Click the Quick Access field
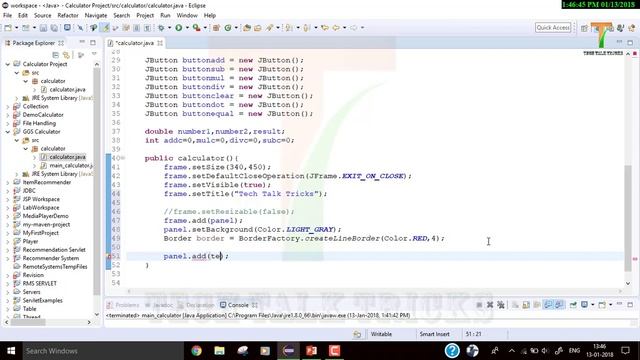The image size is (640, 360). coord(553,27)
